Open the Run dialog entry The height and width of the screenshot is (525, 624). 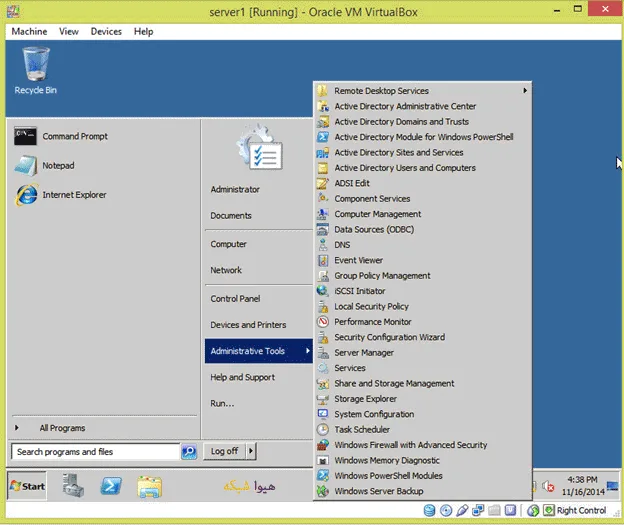coord(222,403)
